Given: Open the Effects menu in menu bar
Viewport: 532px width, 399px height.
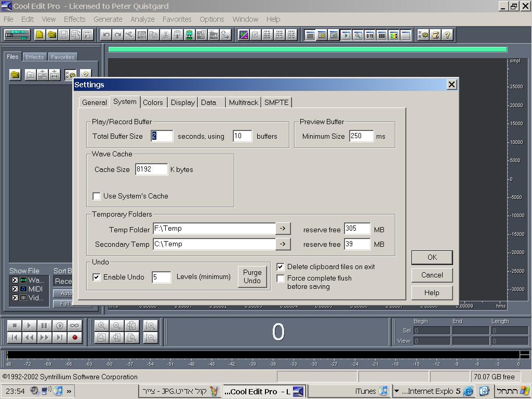Looking at the screenshot, I should tap(74, 19).
